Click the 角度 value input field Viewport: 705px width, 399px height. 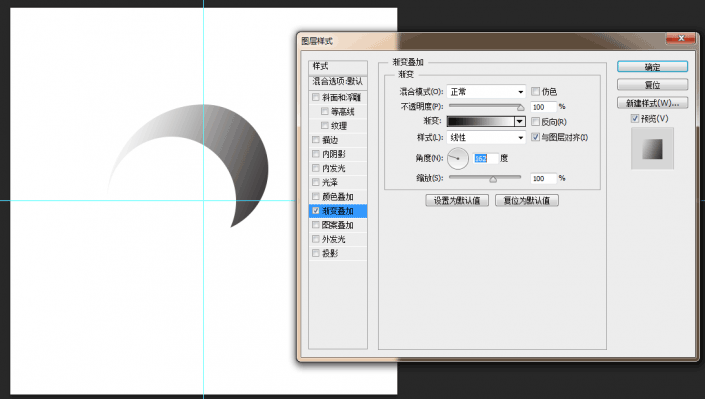pos(486,158)
